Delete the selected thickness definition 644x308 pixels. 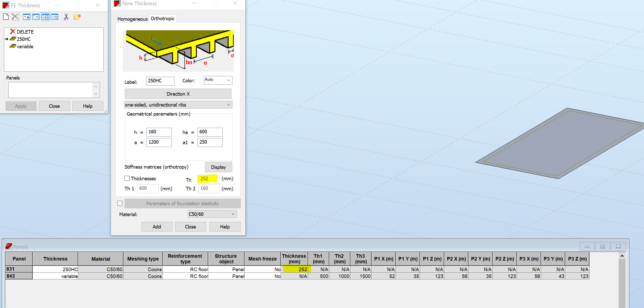pos(15,17)
